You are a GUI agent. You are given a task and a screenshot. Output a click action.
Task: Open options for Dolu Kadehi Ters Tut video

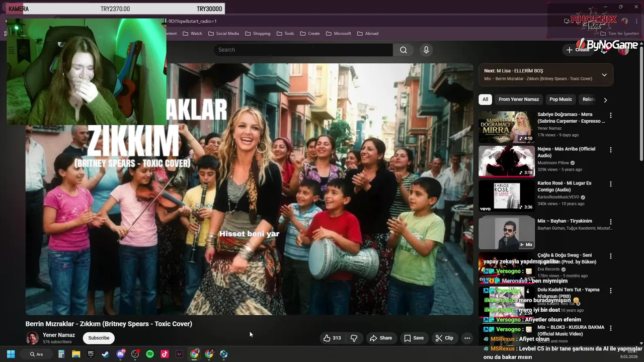pos(611,291)
